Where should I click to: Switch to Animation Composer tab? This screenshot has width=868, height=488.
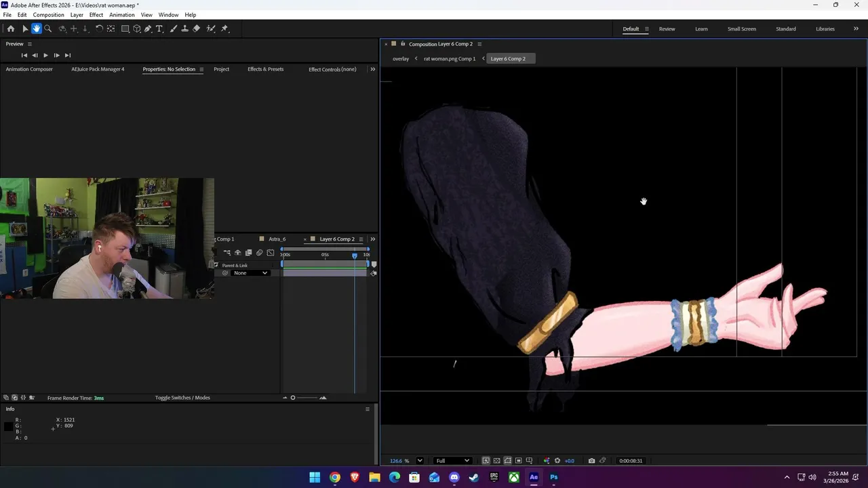click(x=29, y=69)
